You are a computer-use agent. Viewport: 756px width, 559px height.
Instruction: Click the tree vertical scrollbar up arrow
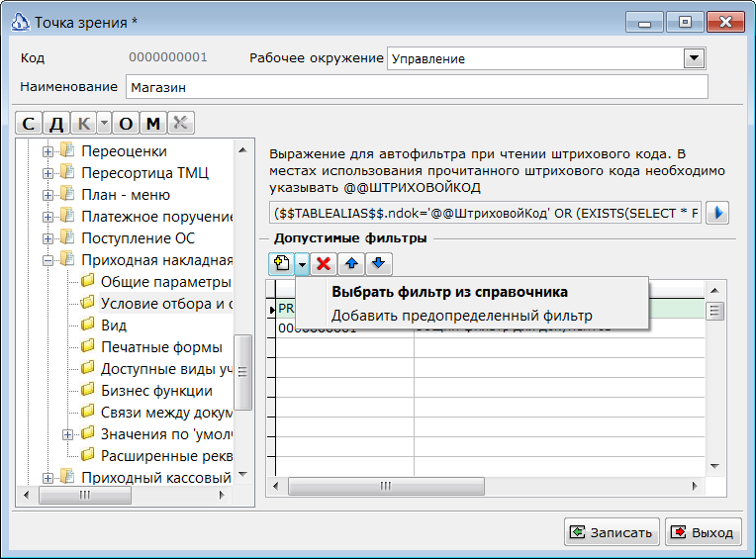[x=242, y=150]
